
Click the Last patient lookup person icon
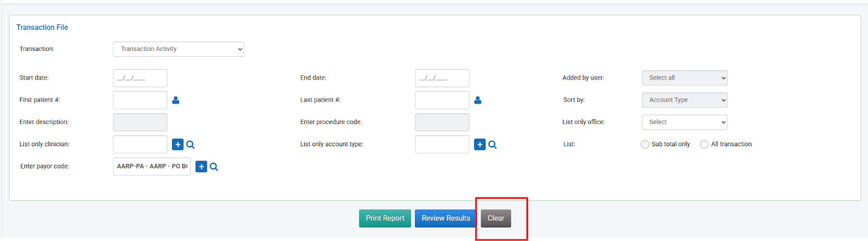pos(478,100)
